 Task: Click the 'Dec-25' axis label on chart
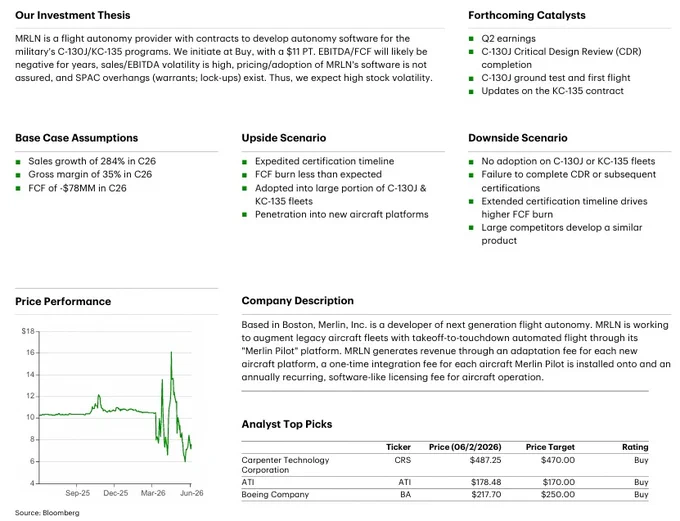pyautogui.click(x=116, y=493)
